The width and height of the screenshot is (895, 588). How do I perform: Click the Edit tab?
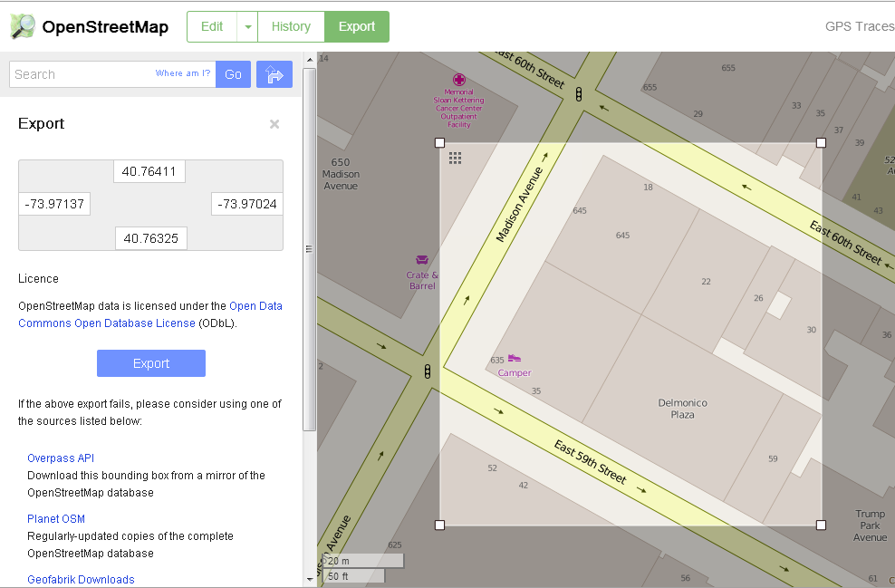tap(212, 27)
